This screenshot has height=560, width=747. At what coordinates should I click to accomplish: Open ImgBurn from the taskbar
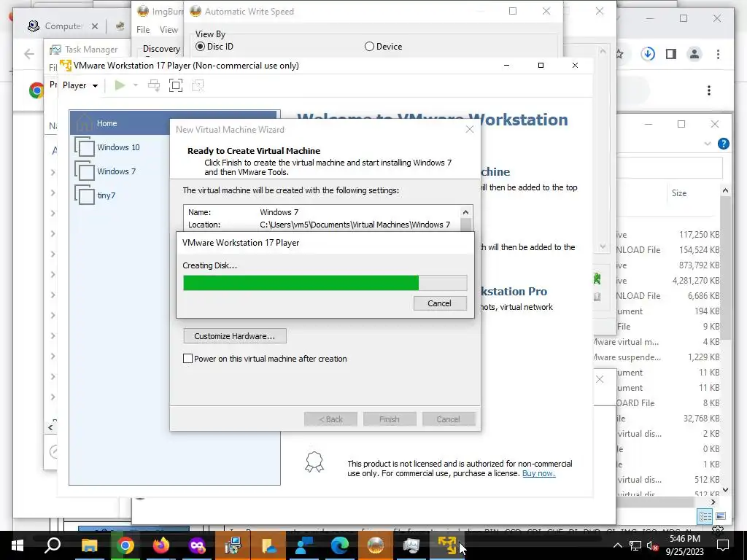click(x=376, y=545)
